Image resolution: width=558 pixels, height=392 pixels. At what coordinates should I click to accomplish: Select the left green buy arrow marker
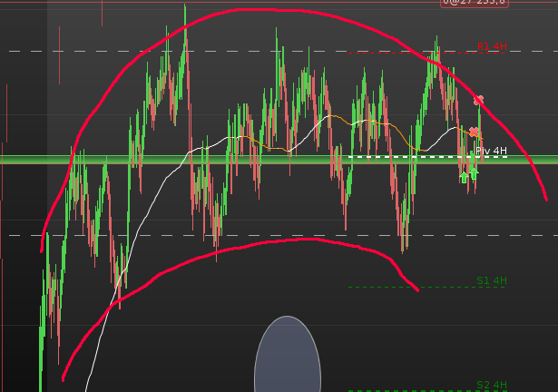point(464,177)
